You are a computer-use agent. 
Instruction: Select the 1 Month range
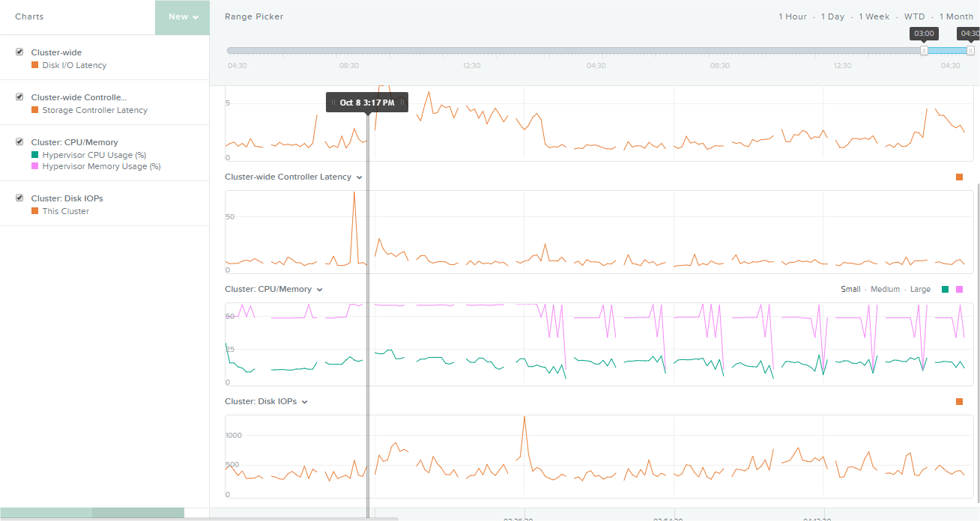point(956,16)
